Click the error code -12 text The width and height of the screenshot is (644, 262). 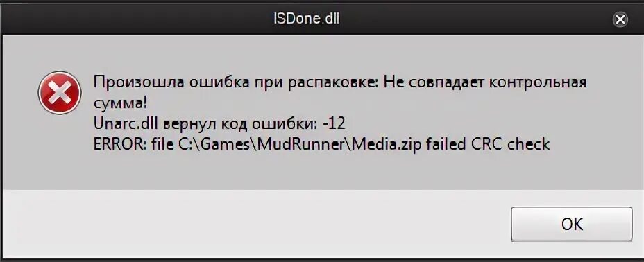334,123
